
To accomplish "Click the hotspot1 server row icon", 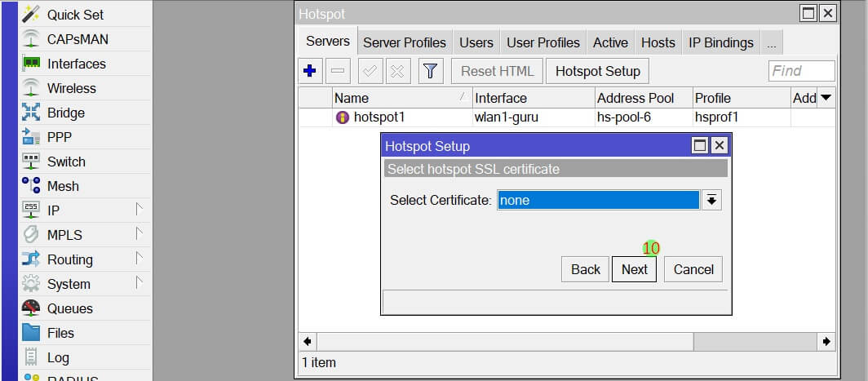I will [343, 117].
